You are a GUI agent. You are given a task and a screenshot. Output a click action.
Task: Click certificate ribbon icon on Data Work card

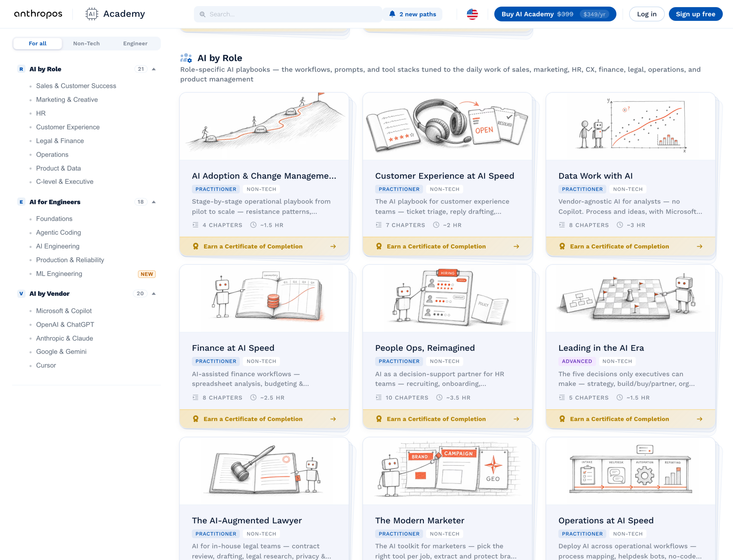point(562,246)
